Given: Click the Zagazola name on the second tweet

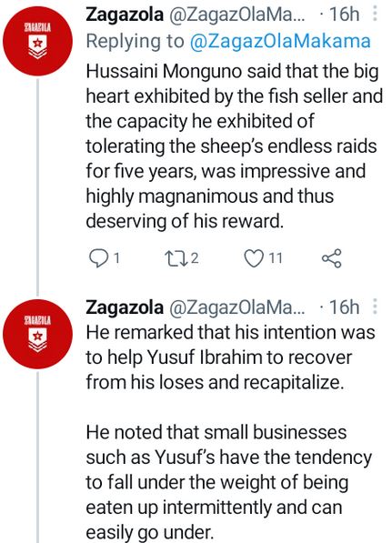Looking at the screenshot, I should (125, 307).
